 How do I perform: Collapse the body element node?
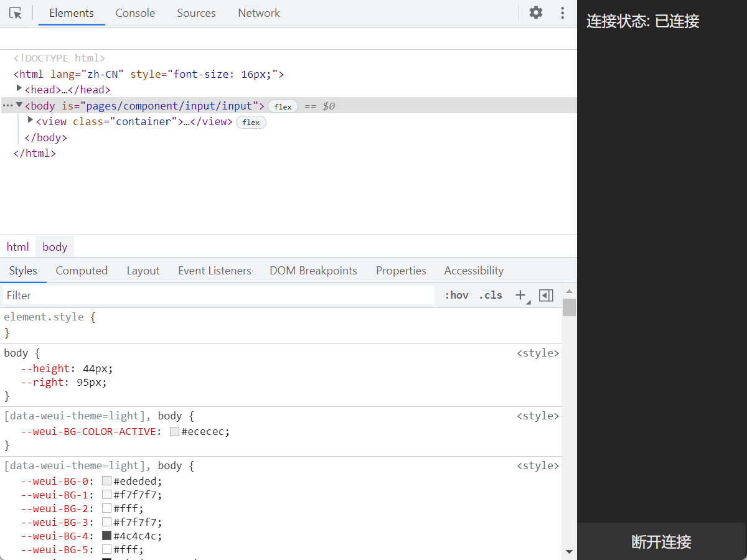point(19,105)
